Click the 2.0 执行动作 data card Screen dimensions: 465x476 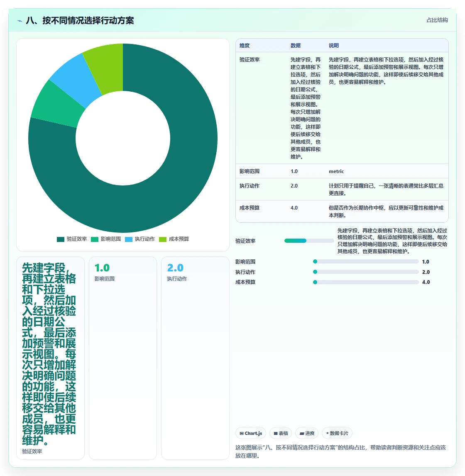195,358
